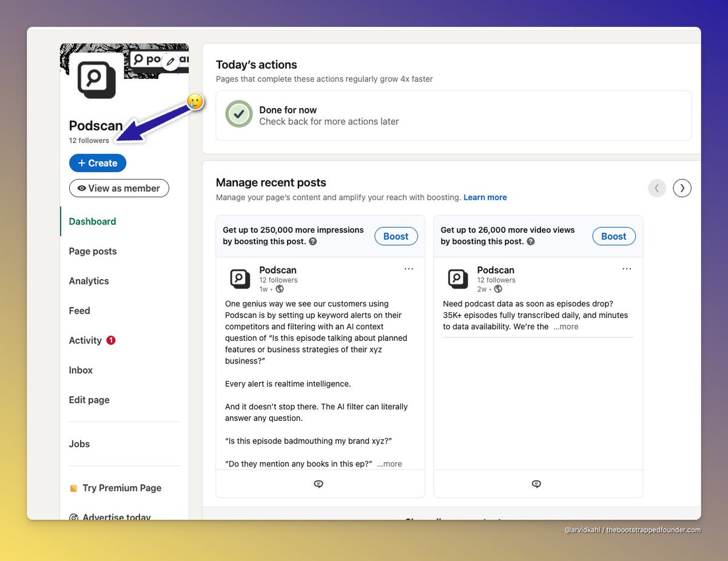Click Podscan logo on the 2w post
728x561 pixels.
(458, 278)
